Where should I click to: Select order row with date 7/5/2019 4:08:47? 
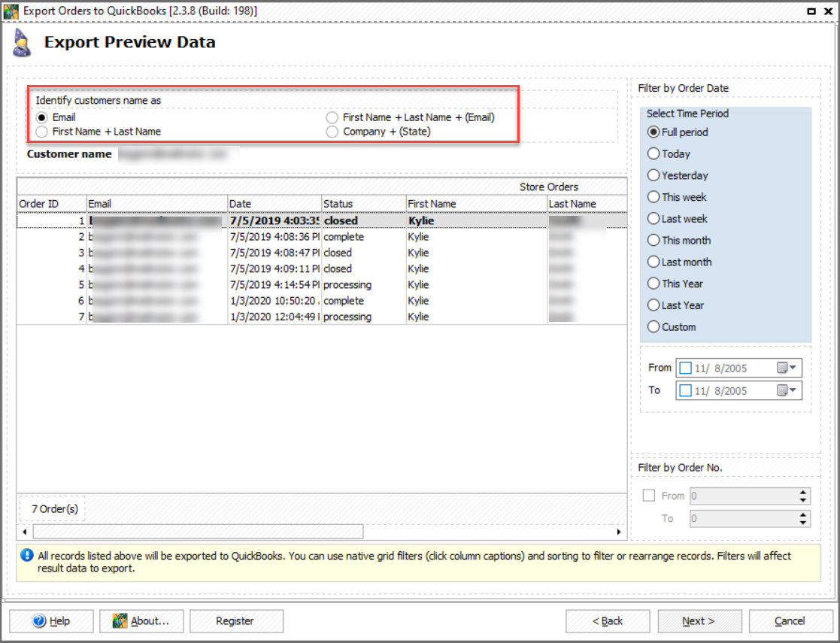pyautogui.click(x=321, y=253)
